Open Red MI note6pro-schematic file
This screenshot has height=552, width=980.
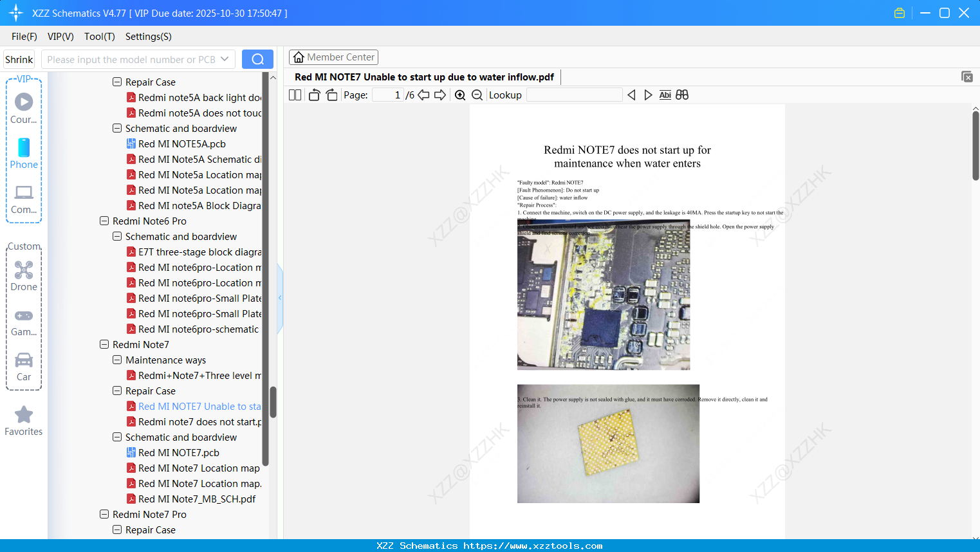pos(192,329)
